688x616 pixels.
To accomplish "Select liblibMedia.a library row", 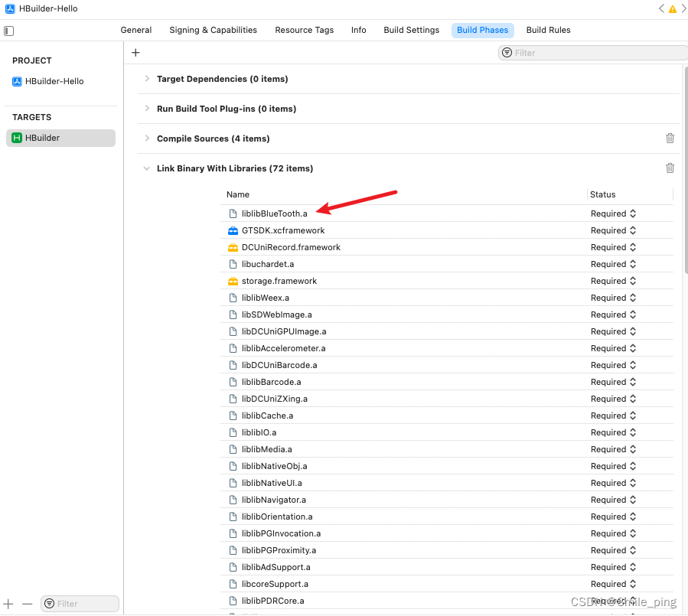I will click(447, 449).
